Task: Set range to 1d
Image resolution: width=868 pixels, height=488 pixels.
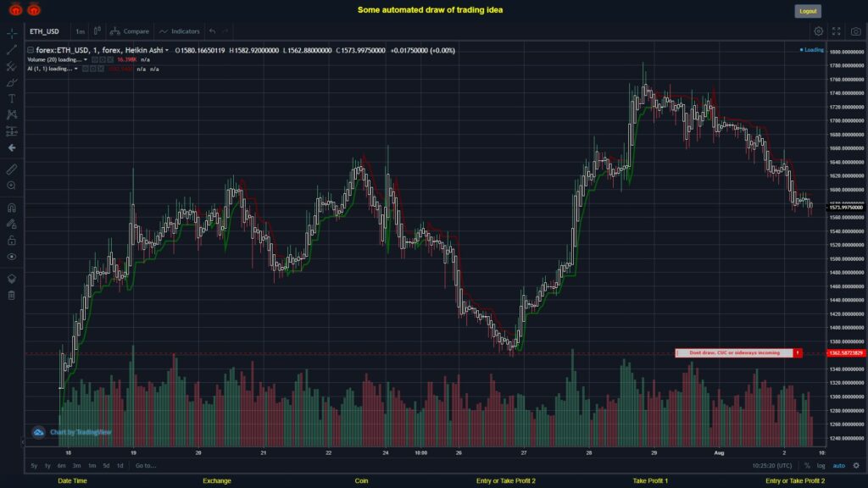Action: click(x=120, y=466)
